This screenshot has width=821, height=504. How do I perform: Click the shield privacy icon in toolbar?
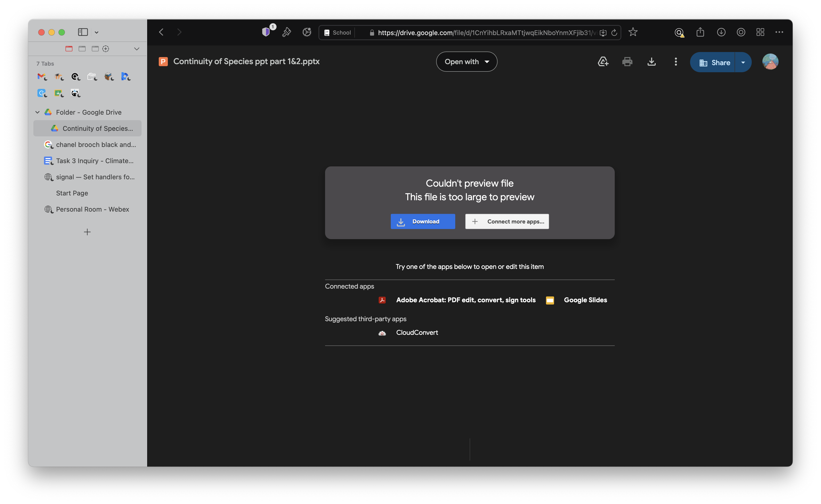tap(266, 32)
